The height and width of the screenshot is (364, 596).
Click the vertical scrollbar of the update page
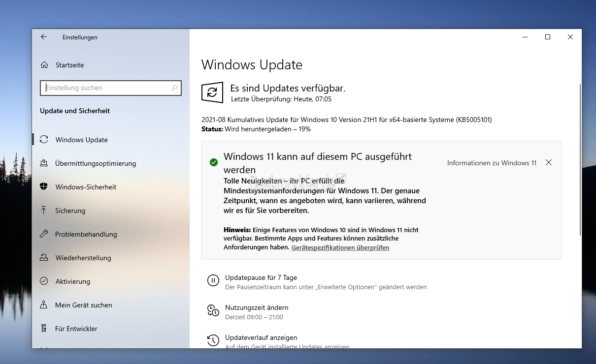[x=580, y=160]
